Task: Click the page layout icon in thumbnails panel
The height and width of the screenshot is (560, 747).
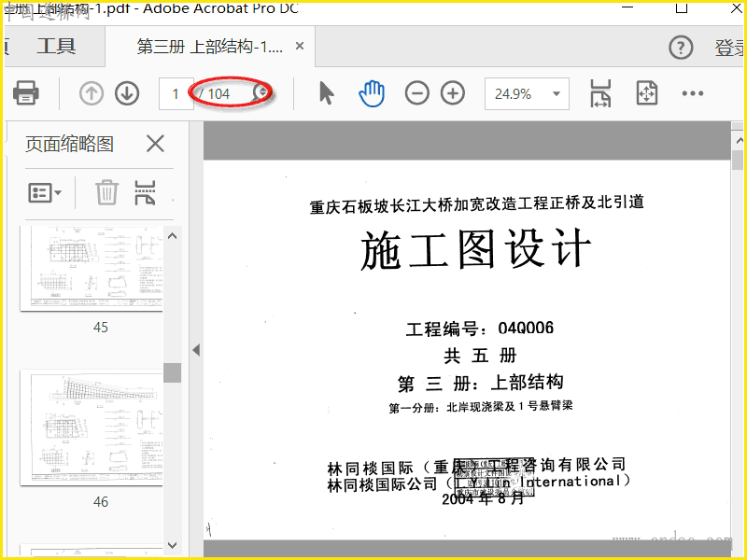Action: 145,192
